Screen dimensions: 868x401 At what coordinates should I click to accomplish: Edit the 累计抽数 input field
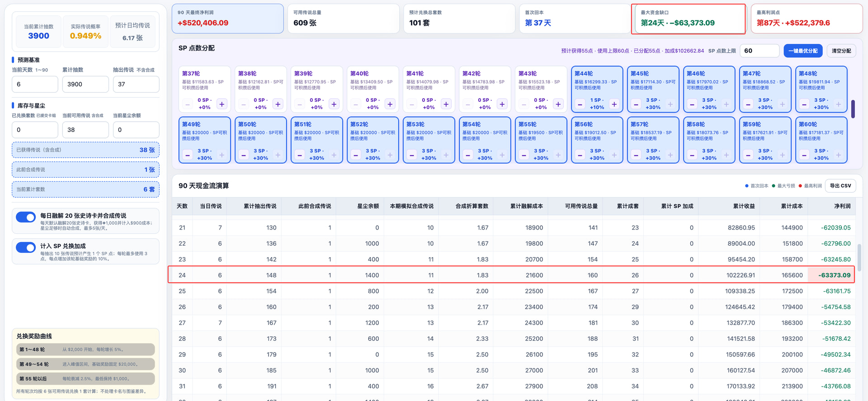click(85, 84)
